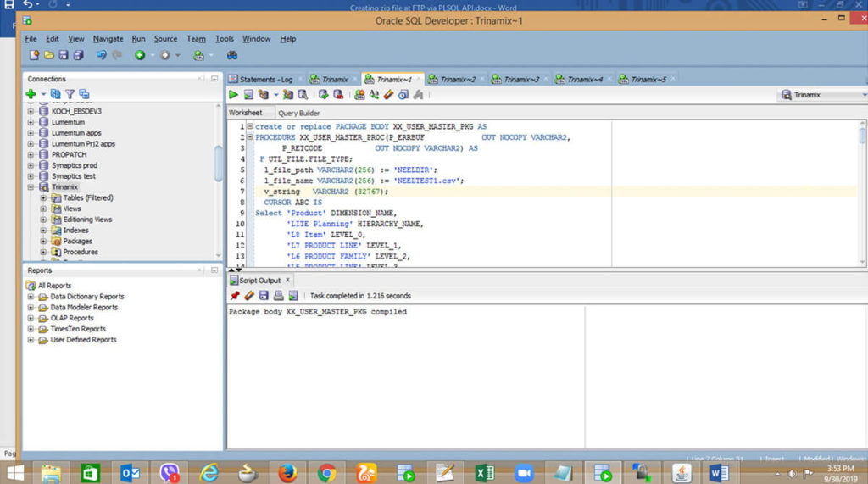
Task: Click the code editor vertical scrollbar
Action: click(x=862, y=135)
